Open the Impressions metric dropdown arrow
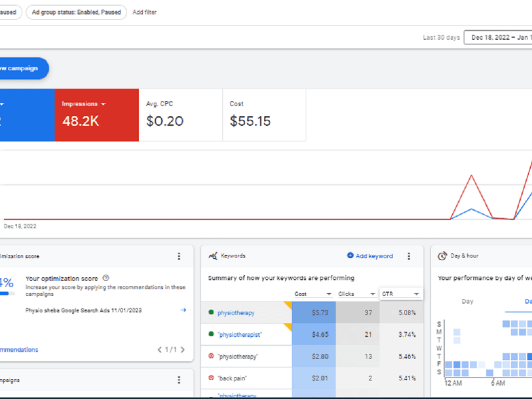 pyautogui.click(x=104, y=104)
